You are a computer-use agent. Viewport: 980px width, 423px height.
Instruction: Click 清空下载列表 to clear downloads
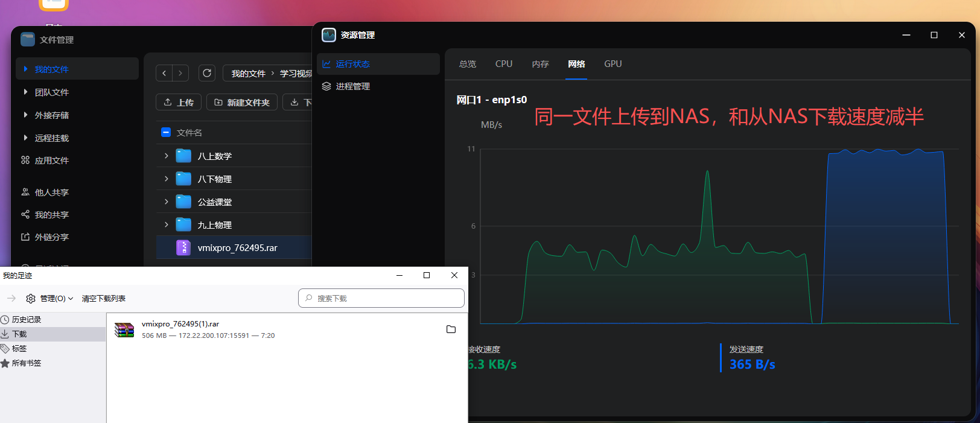pyautogui.click(x=104, y=299)
